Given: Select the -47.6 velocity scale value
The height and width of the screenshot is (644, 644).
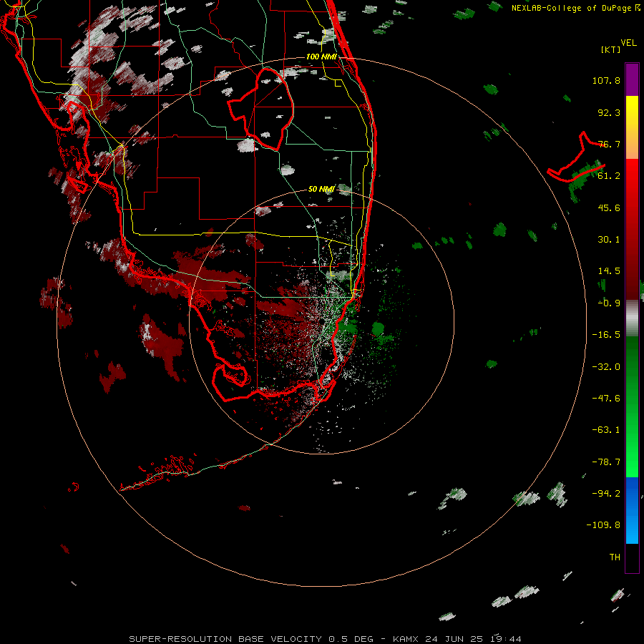Looking at the screenshot, I should click(606, 399).
